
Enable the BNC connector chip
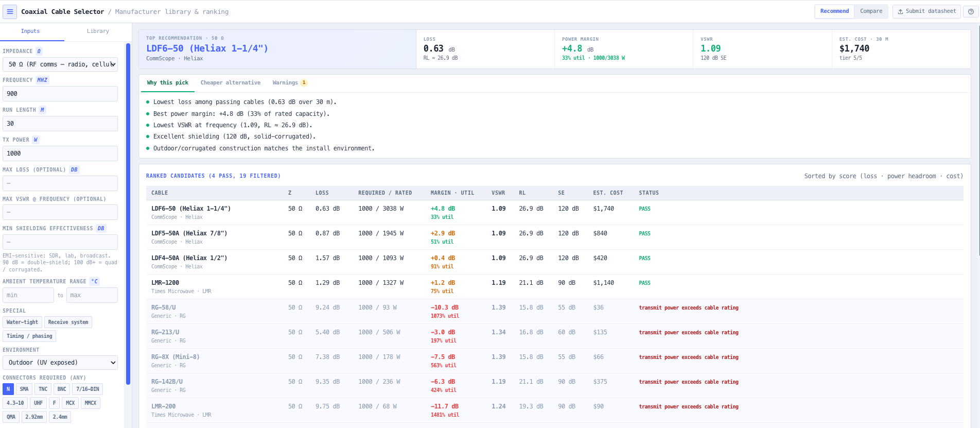(62, 389)
